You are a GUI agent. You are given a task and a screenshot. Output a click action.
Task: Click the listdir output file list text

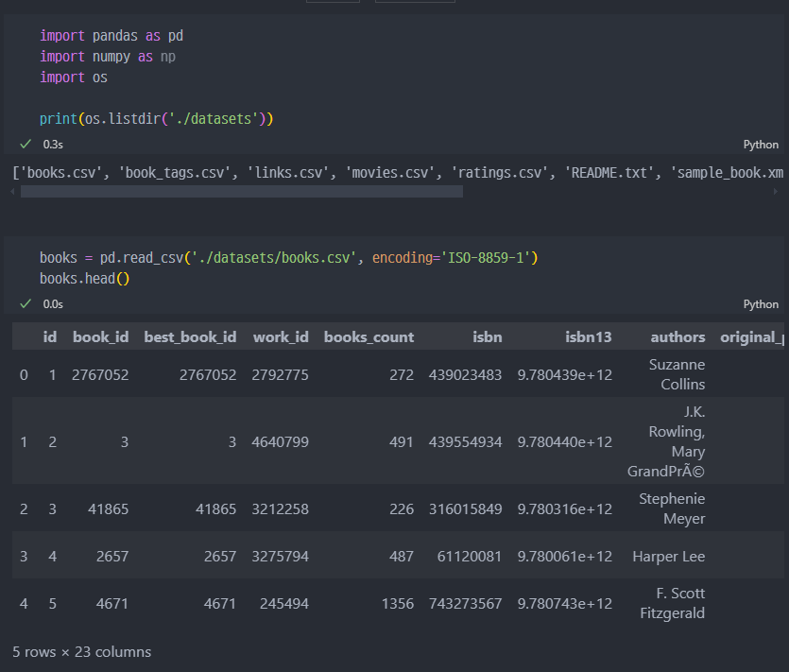pos(398,173)
